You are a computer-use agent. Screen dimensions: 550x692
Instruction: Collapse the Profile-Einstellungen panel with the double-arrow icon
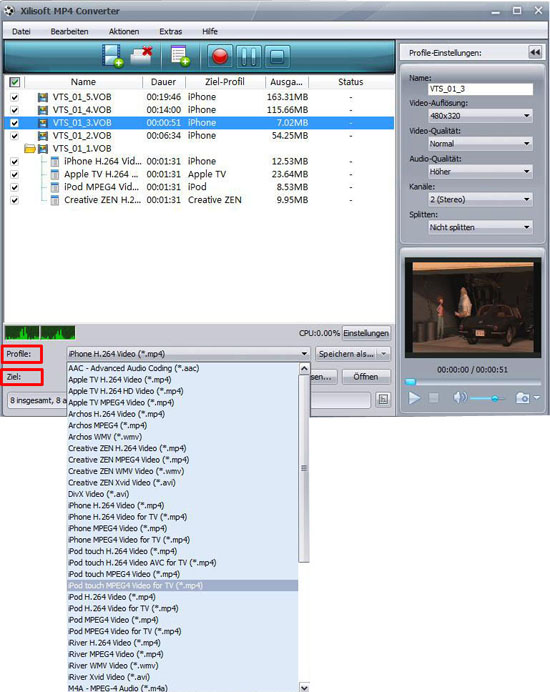(535, 53)
